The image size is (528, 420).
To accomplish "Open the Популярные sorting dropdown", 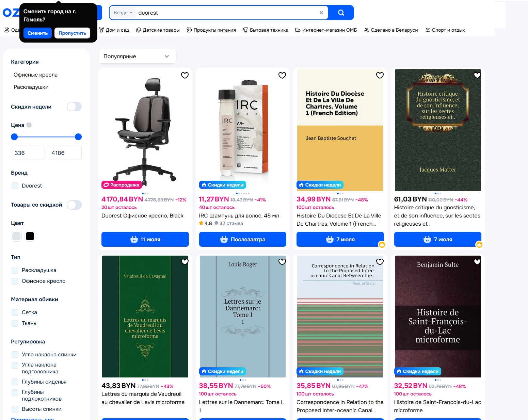I will coord(137,56).
